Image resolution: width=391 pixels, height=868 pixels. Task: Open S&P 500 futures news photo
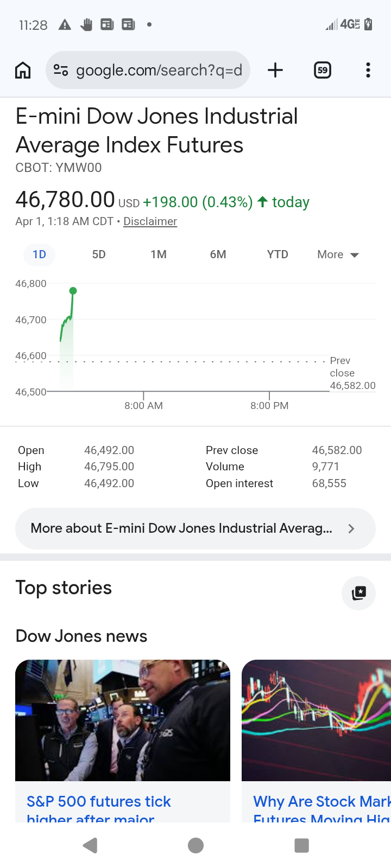coord(123,720)
